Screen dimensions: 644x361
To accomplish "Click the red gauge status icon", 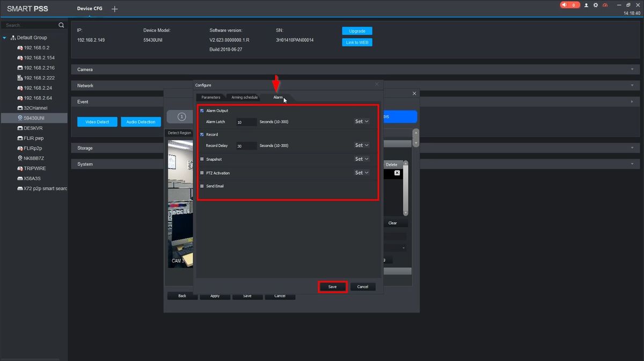I will click(605, 5).
